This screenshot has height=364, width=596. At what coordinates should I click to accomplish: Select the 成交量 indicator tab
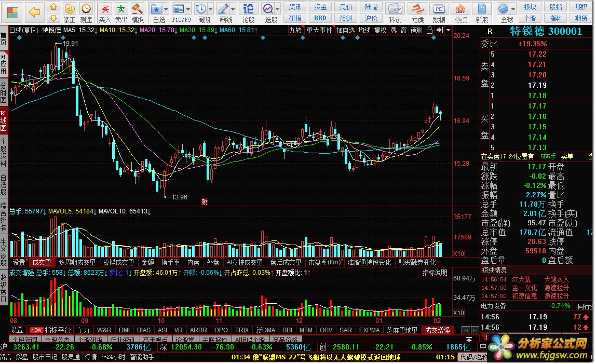(42, 262)
